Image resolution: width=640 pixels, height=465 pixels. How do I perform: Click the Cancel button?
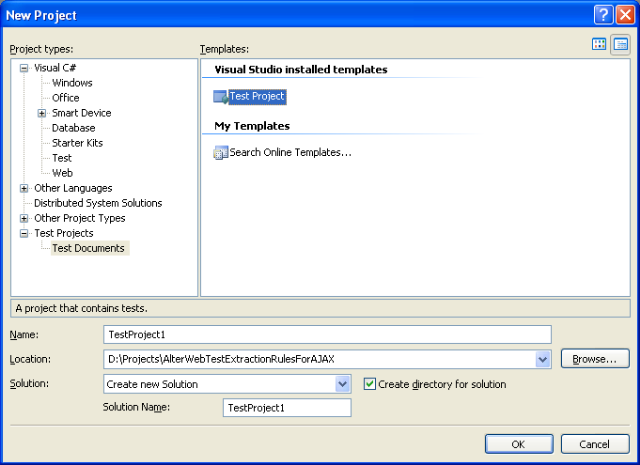click(595, 444)
